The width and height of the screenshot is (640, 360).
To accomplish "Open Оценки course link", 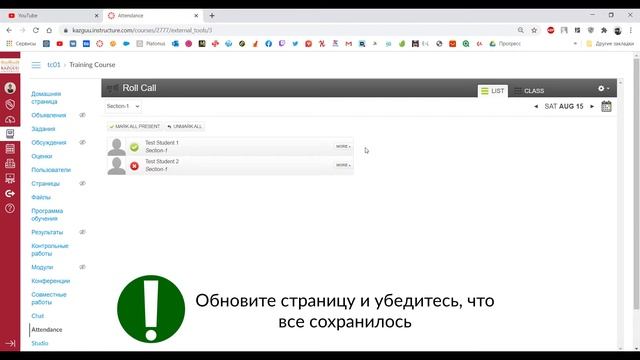I will point(42,156).
